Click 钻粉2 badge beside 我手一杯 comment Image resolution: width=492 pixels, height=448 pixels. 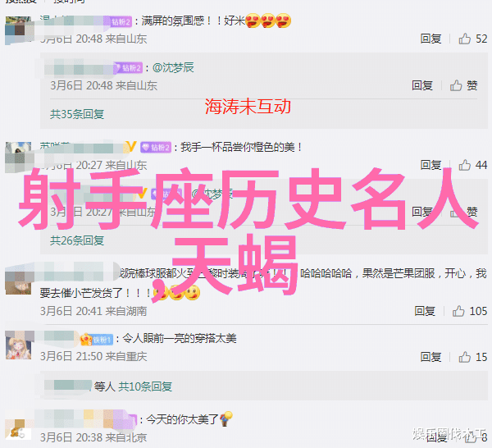[x=156, y=147]
